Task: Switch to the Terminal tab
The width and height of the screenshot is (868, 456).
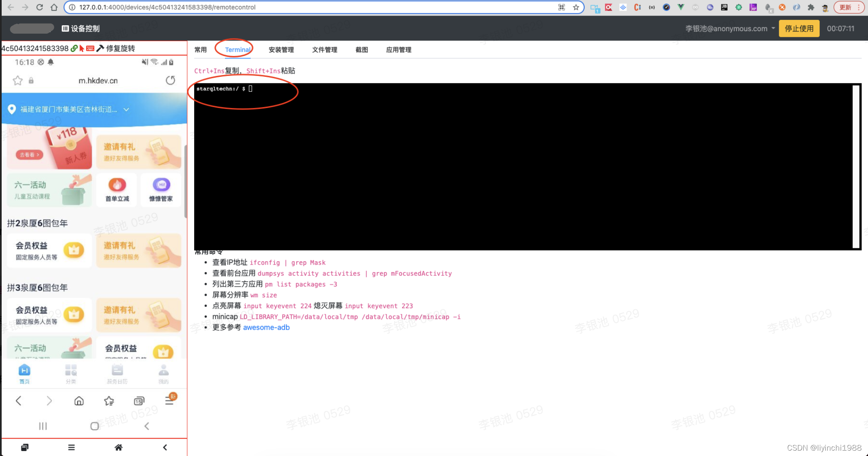Action: (237, 50)
